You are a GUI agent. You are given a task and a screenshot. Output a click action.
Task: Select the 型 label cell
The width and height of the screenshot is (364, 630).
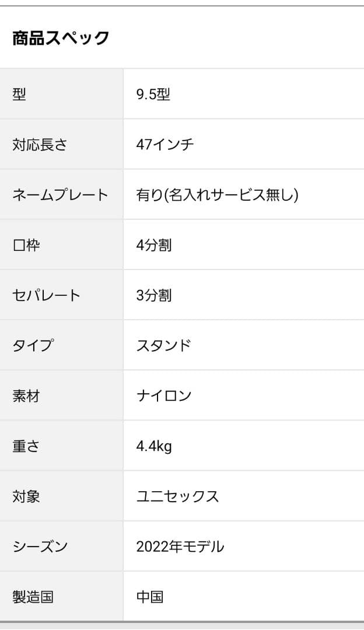pos(19,94)
